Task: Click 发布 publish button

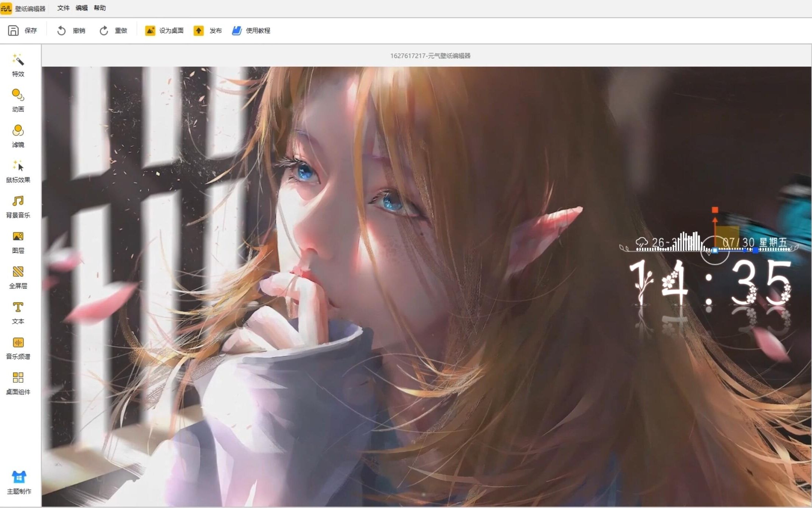Action: [x=208, y=31]
